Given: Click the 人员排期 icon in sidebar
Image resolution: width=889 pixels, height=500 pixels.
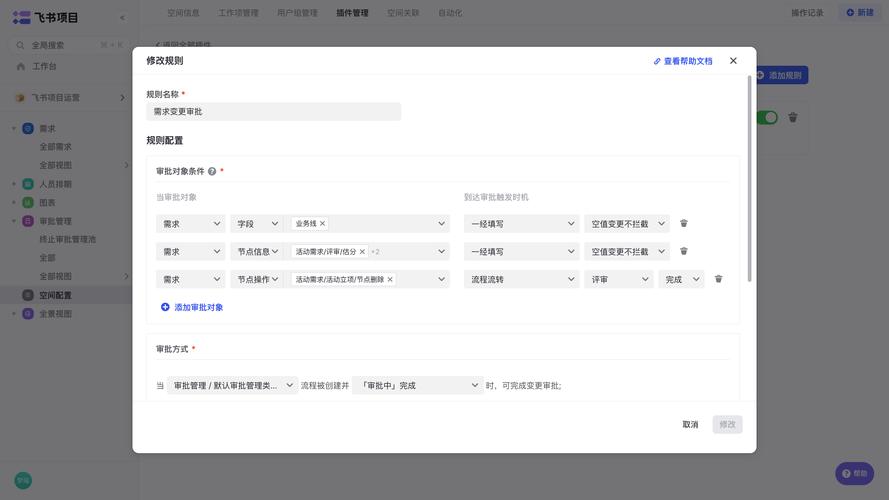Looking at the screenshot, I should (28, 184).
